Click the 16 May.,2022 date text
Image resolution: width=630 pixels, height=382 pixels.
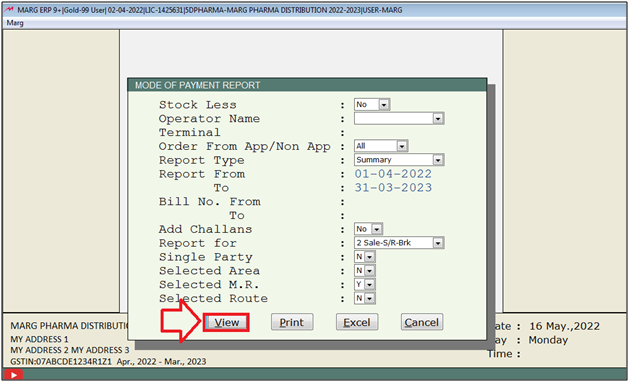pos(564,326)
